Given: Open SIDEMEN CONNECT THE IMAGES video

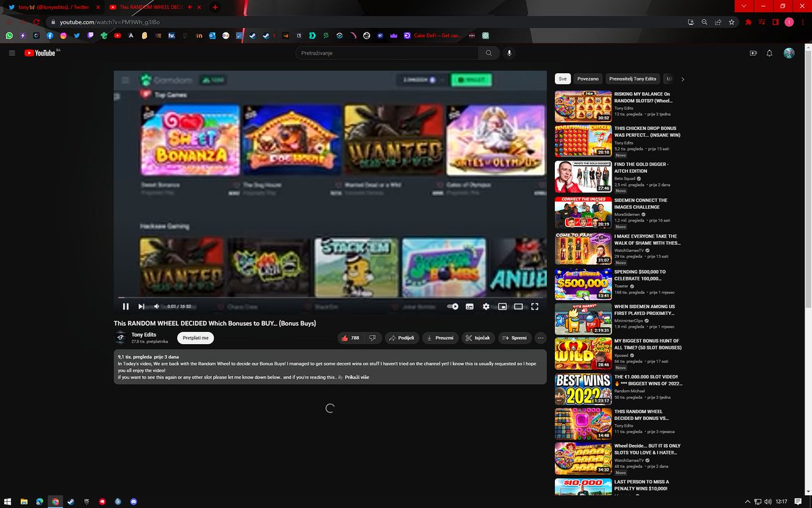Looking at the screenshot, I should point(583,213).
